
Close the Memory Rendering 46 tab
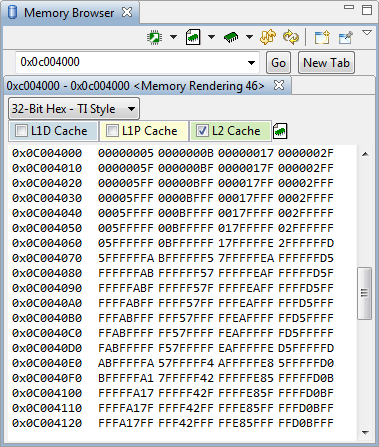(279, 85)
